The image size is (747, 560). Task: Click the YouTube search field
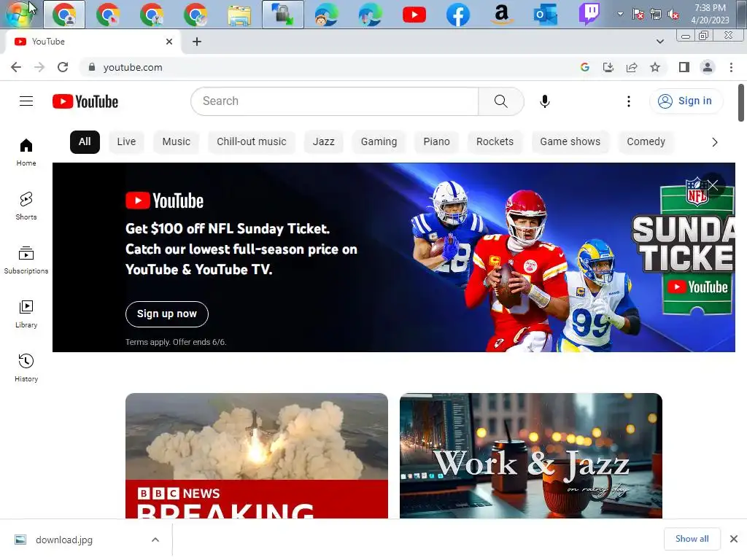(335, 101)
